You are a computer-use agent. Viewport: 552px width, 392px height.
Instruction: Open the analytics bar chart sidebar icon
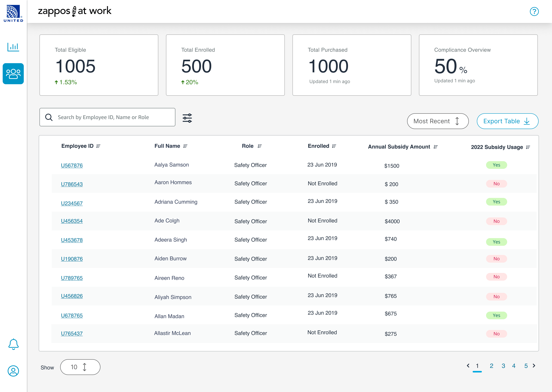(13, 47)
